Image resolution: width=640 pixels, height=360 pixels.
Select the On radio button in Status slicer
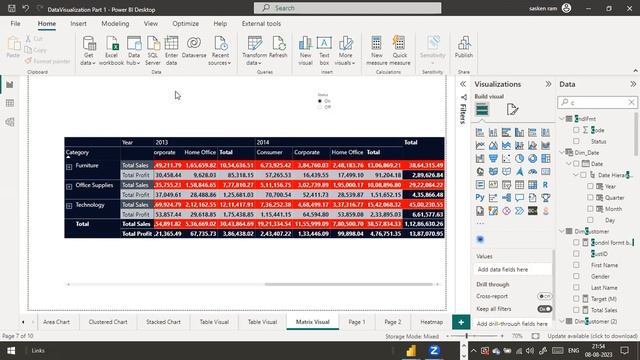tap(320, 101)
